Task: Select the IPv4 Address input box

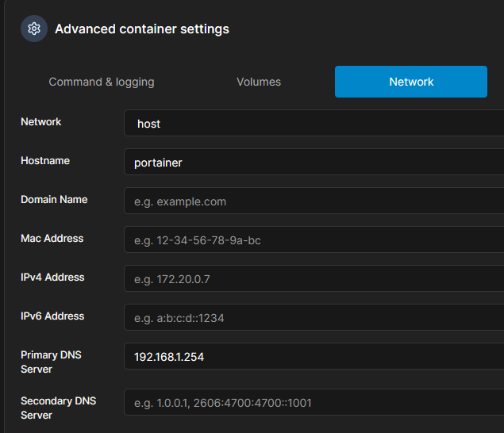Action: click(x=314, y=278)
